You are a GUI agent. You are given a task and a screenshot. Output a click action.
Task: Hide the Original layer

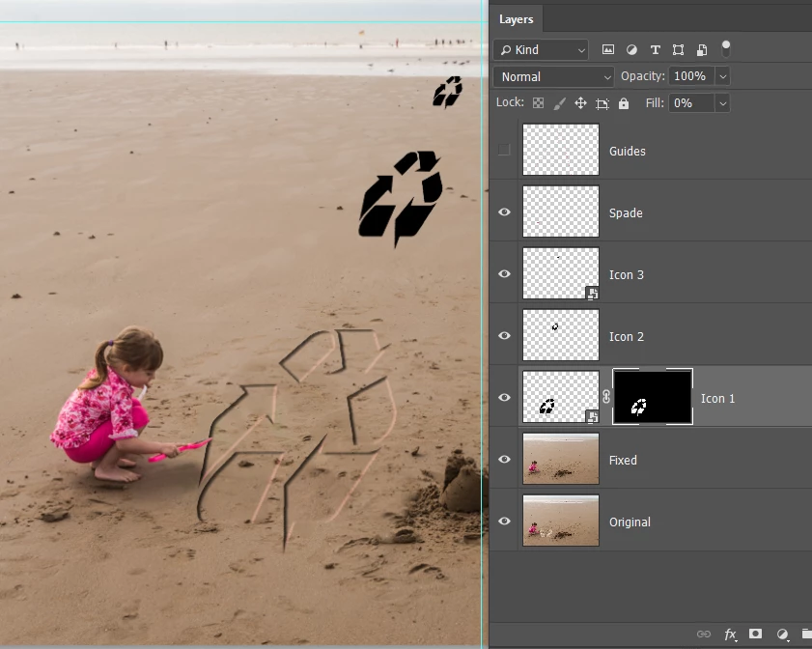click(504, 522)
